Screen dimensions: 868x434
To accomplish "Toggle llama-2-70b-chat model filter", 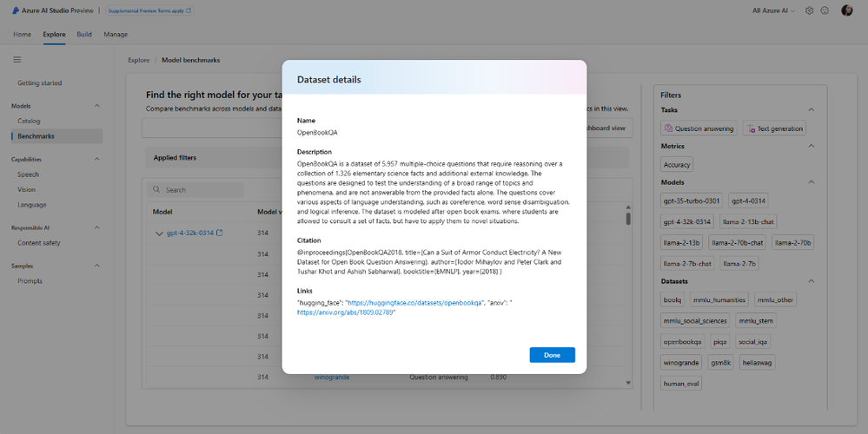I will pyautogui.click(x=738, y=243).
